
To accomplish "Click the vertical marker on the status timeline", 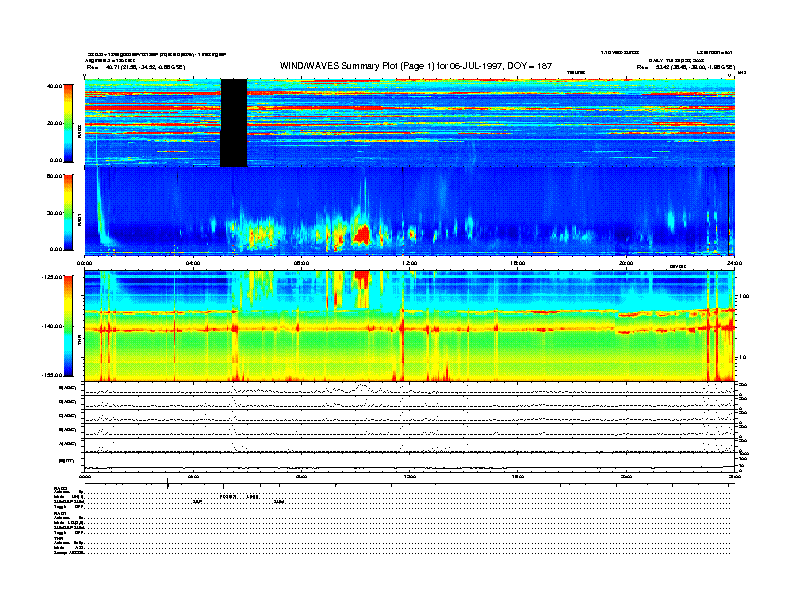I will (168, 484).
